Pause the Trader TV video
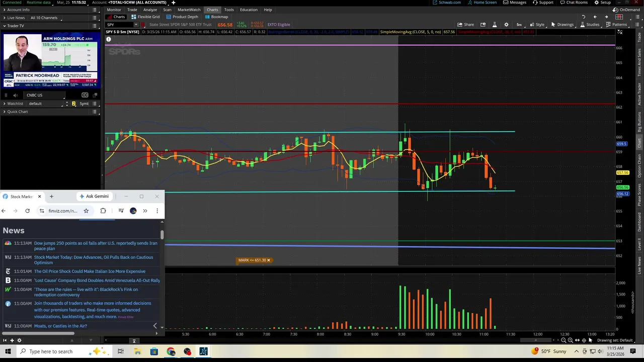 point(6,95)
